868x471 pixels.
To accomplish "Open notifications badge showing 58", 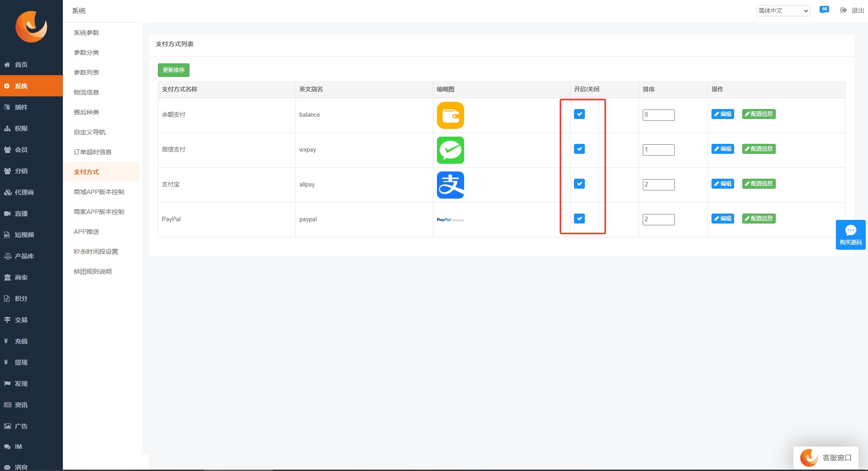I will tap(824, 10).
